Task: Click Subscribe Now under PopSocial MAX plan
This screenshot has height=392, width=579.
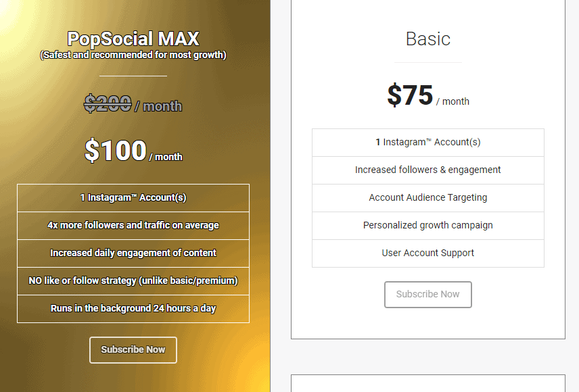Action: pos(133,349)
